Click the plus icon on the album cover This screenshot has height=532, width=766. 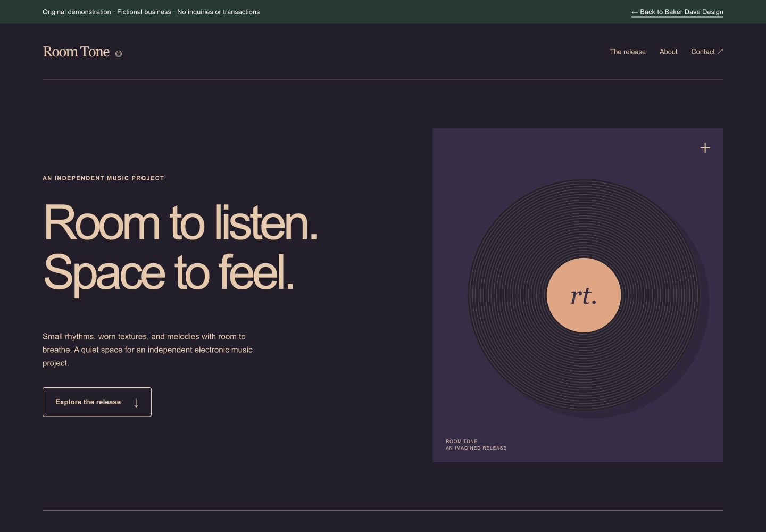pyautogui.click(x=705, y=148)
